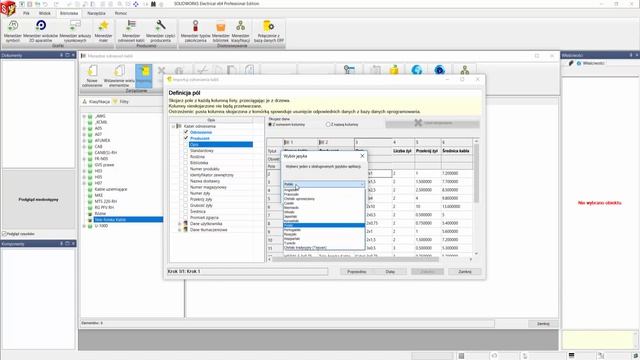Check the Rodzina field checkbox
This screenshot has height=360, width=640.
pyautogui.click(x=186, y=157)
